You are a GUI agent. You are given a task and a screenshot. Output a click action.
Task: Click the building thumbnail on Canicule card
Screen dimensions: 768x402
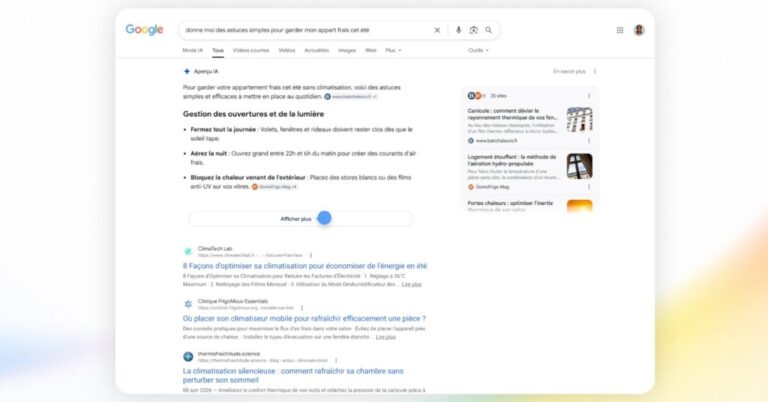tap(579, 120)
